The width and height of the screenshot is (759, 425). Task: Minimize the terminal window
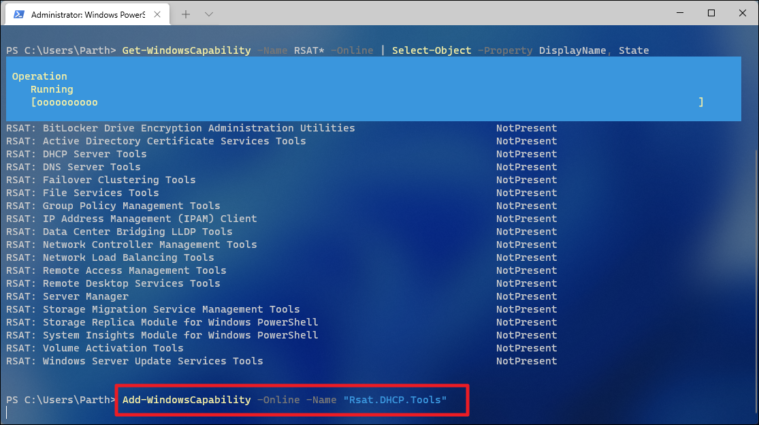[680, 13]
